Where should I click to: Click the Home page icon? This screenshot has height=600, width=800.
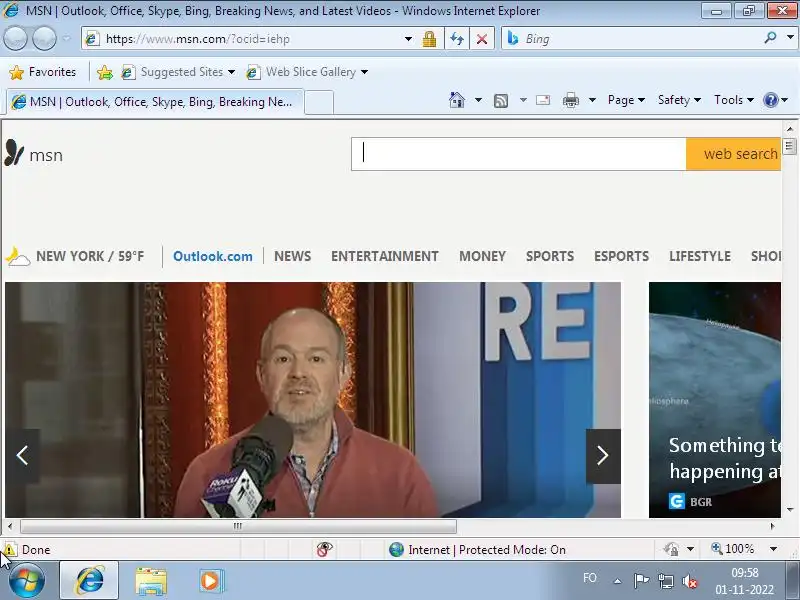coord(457,100)
